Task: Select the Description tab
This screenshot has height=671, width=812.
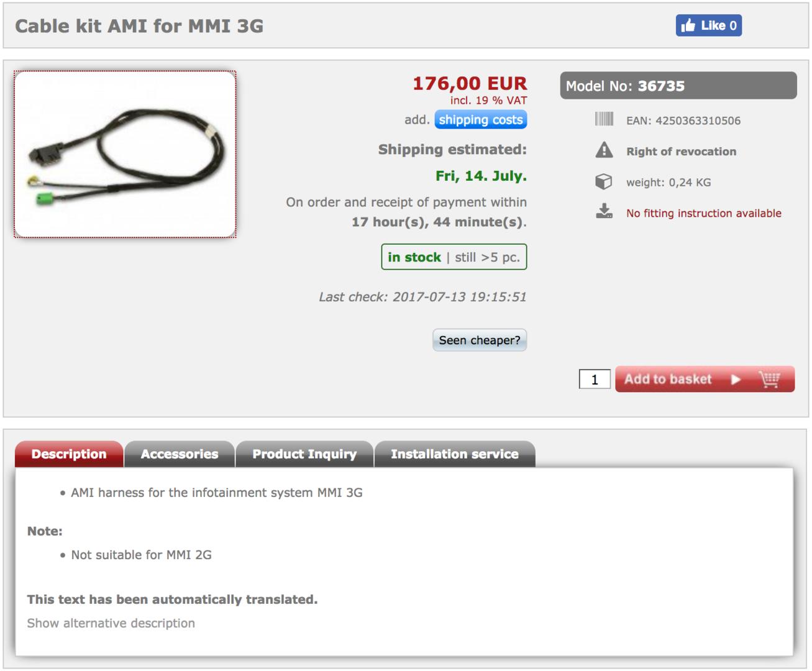Action: [x=69, y=454]
